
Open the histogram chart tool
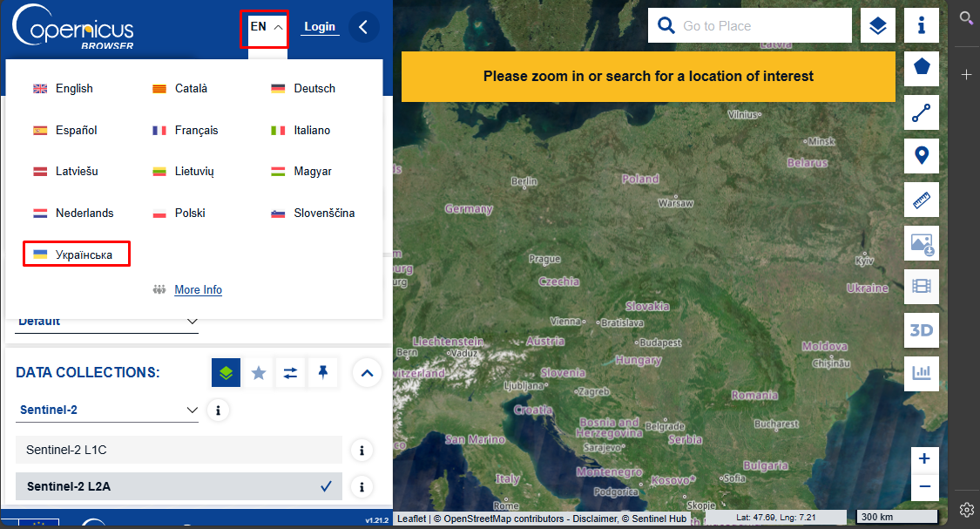921,373
